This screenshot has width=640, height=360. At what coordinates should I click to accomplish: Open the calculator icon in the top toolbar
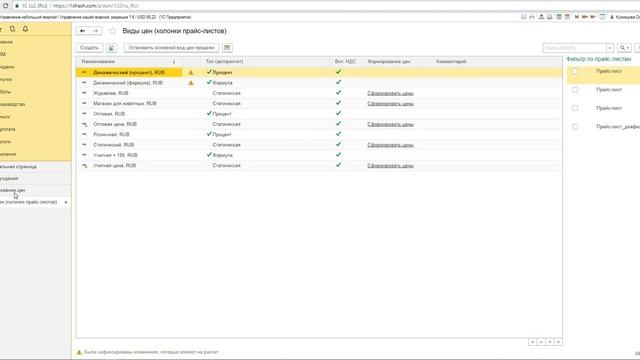pos(559,17)
